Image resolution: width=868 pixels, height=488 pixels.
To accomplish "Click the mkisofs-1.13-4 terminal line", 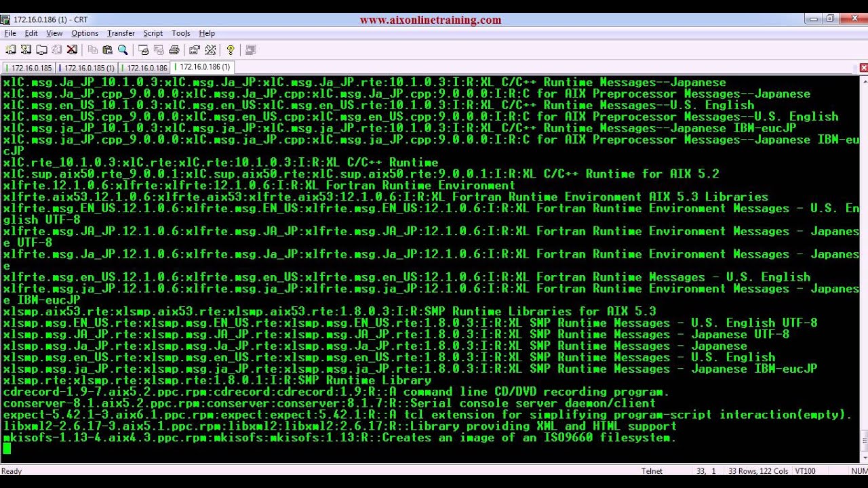I will point(339,438).
